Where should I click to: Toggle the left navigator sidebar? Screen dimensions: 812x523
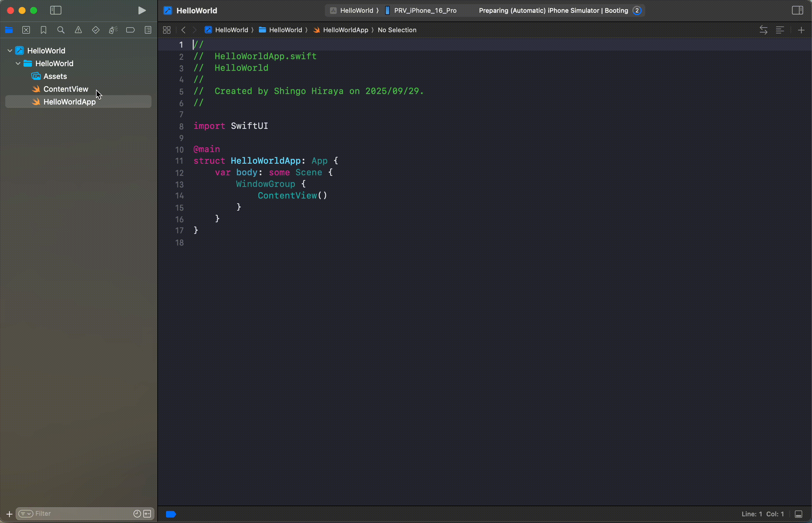pyautogui.click(x=56, y=10)
